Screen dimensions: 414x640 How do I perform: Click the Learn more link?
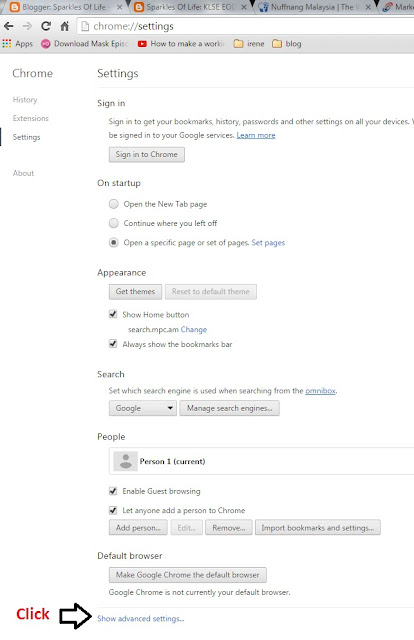pos(256,135)
